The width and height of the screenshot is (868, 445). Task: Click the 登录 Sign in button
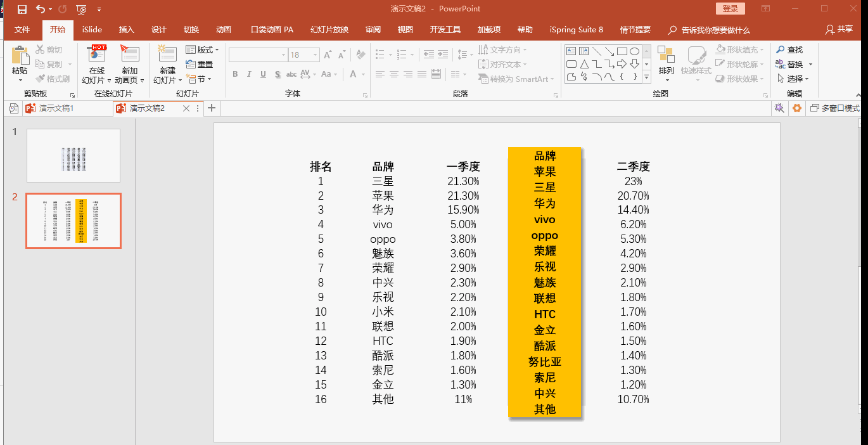731,9
